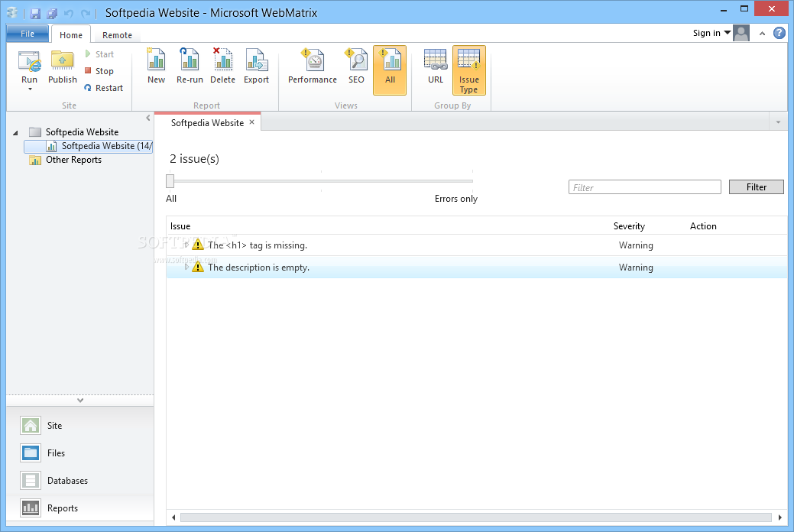Toggle the All views button
Viewport: 794px width, 532px height.
[390, 70]
